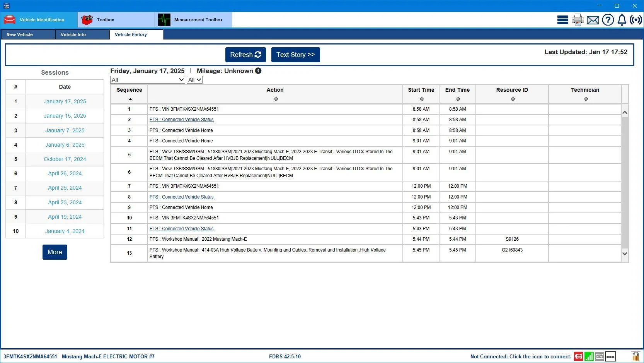Click the gray device status icon
Viewport: 644px width, 363px height.
pyautogui.click(x=600, y=356)
